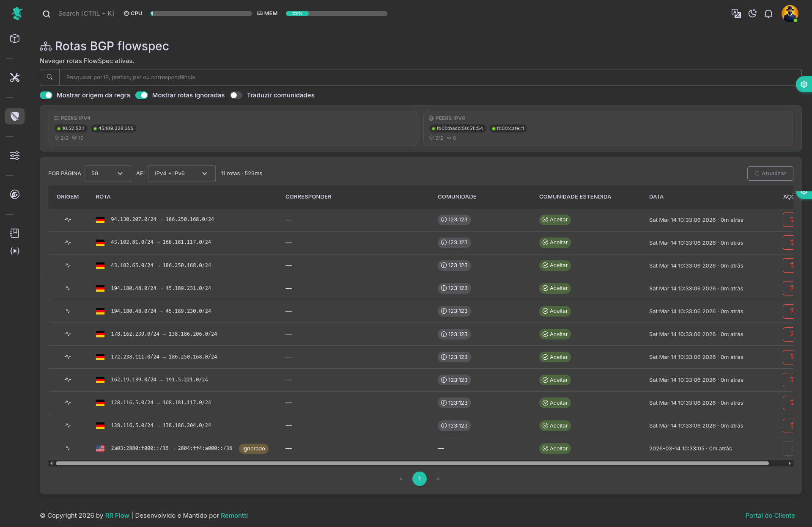Switch theme with the moon icon
The height and width of the screenshot is (527, 812).
[x=752, y=14]
